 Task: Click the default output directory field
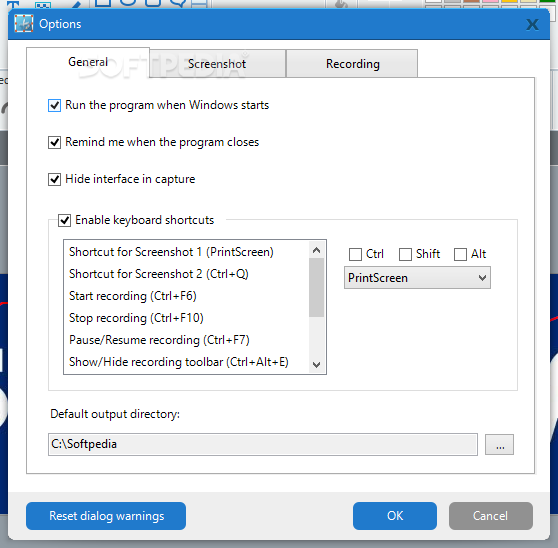[263, 444]
